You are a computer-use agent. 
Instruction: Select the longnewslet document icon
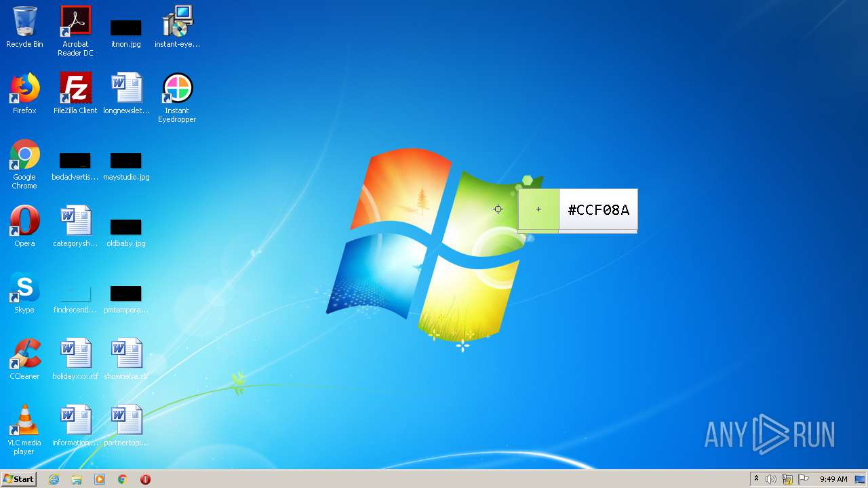[x=126, y=94]
